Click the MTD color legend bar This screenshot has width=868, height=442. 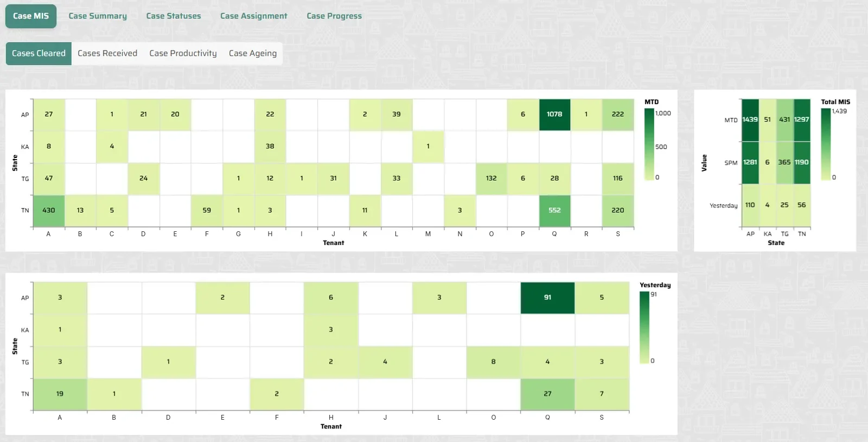coord(649,144)
